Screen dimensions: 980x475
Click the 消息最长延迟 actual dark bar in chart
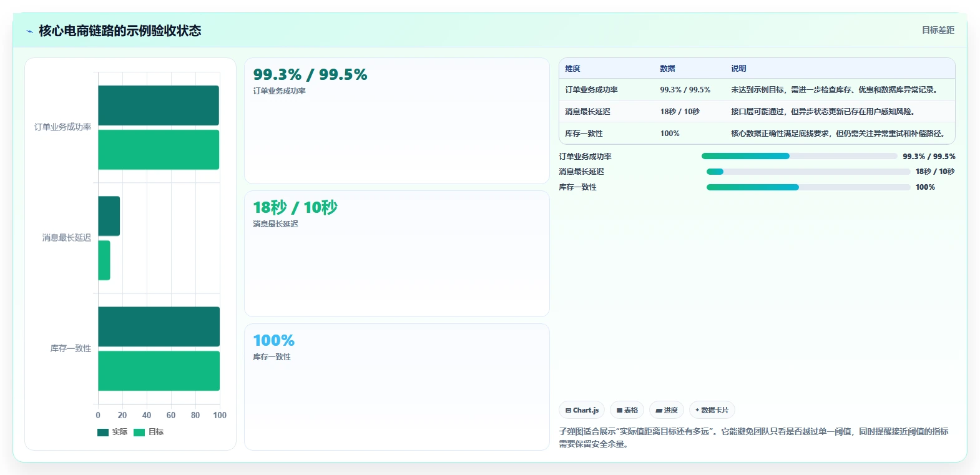[109, 216]
